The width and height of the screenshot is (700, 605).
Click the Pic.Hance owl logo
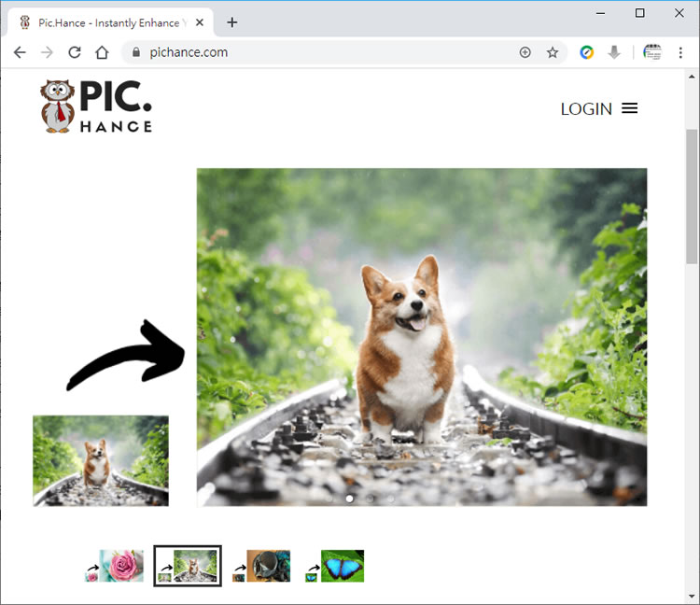(96, 106)
